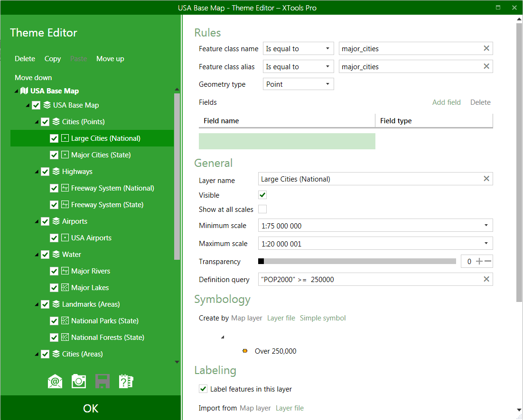The width and height of the screenshot is (523, 420).
Task: Click Copy in the Theme Editor toolbar
Action: (x=53, y=59)
